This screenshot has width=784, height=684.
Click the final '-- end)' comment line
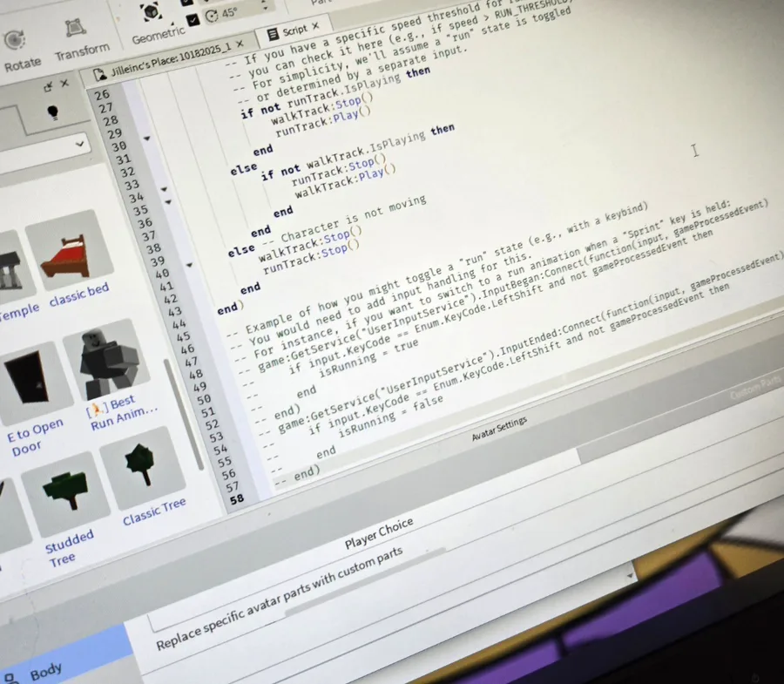pyautogui.click(x=297, y=476)
